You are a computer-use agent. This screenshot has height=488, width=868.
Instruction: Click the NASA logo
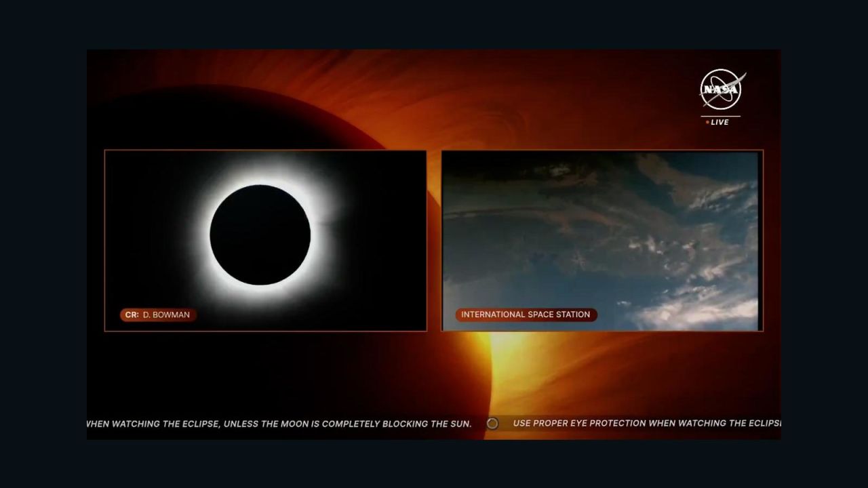pos(722,89)
